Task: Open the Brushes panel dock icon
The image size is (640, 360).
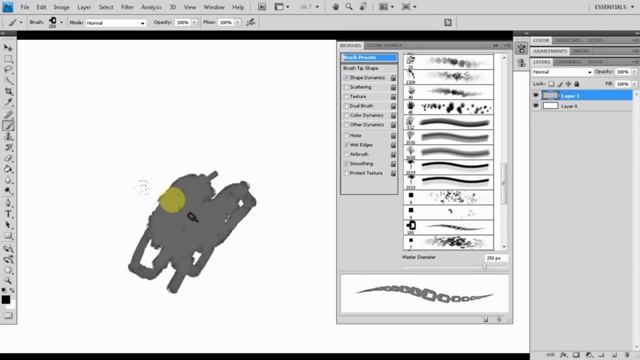Action: pos(521,49)
